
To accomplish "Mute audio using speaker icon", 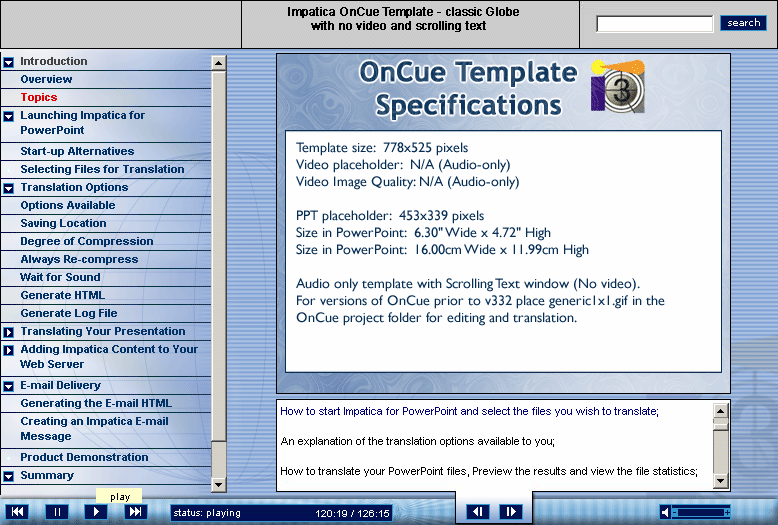I will pyautogui.click(x=665, y=512).
